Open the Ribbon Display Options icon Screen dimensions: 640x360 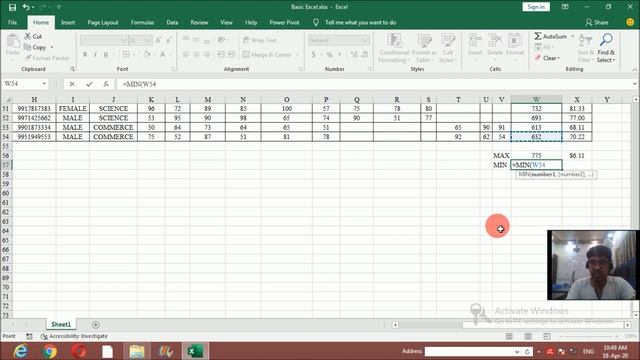click(565, 7)
